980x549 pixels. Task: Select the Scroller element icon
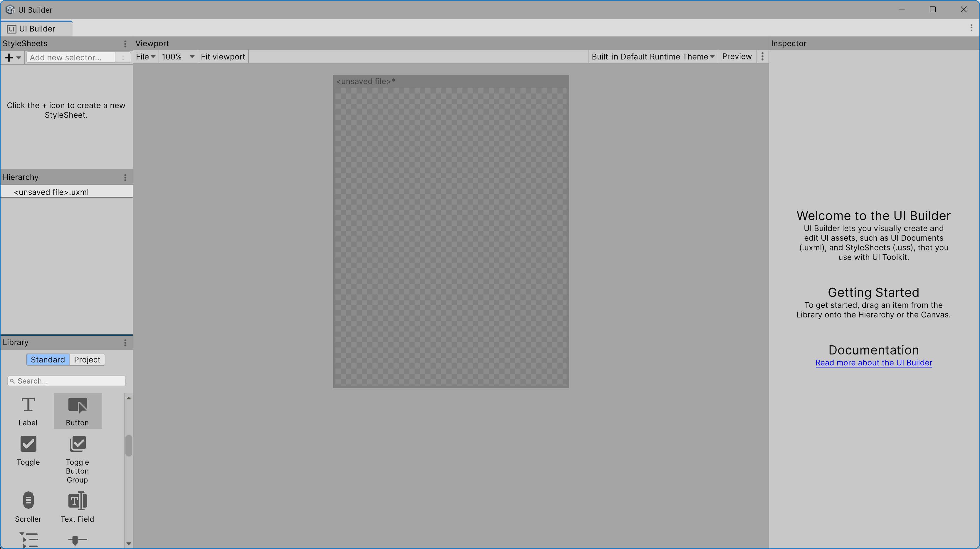click(x=28, y=500)
